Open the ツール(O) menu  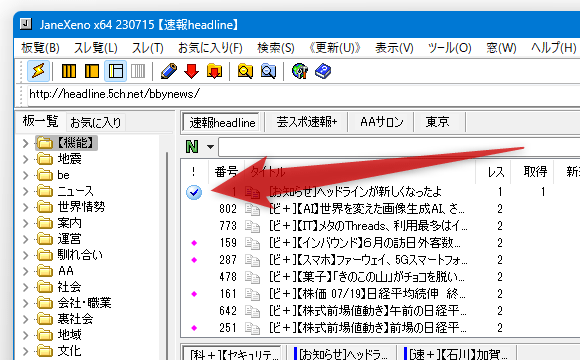[x=449, y=48]
